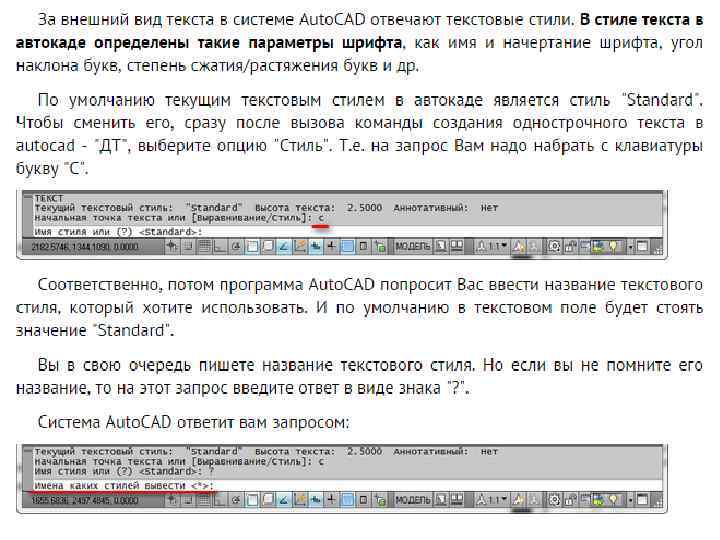720x540 pixels.
Task: Toggle Grid Display in second screenshot's status bar
Action: (205, 500)
